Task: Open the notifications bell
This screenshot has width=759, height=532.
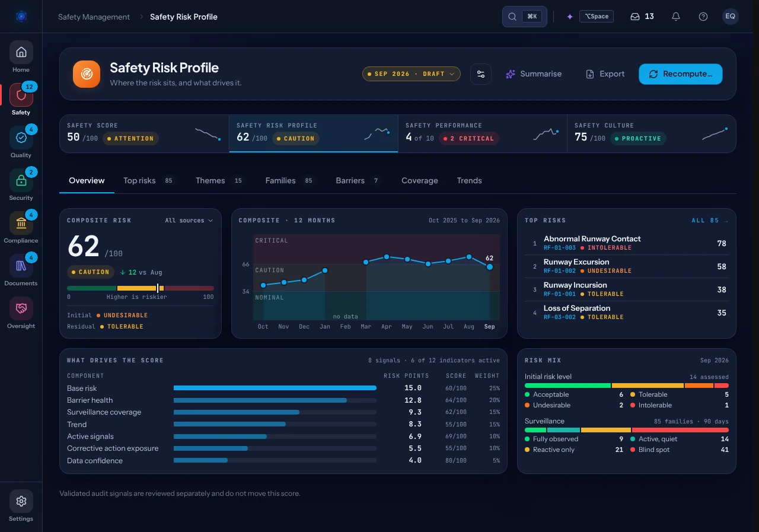Action: [x=676, y=17]
